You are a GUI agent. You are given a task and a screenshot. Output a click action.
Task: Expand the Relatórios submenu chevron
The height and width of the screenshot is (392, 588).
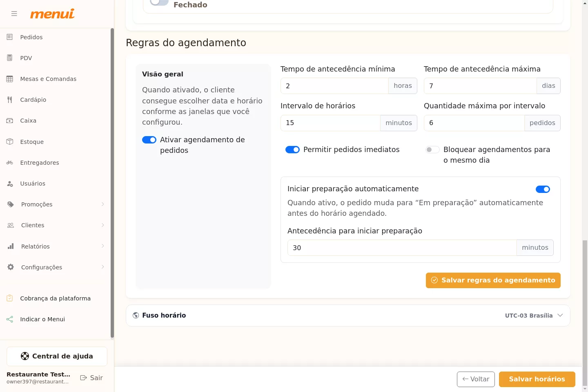point(102,246)
